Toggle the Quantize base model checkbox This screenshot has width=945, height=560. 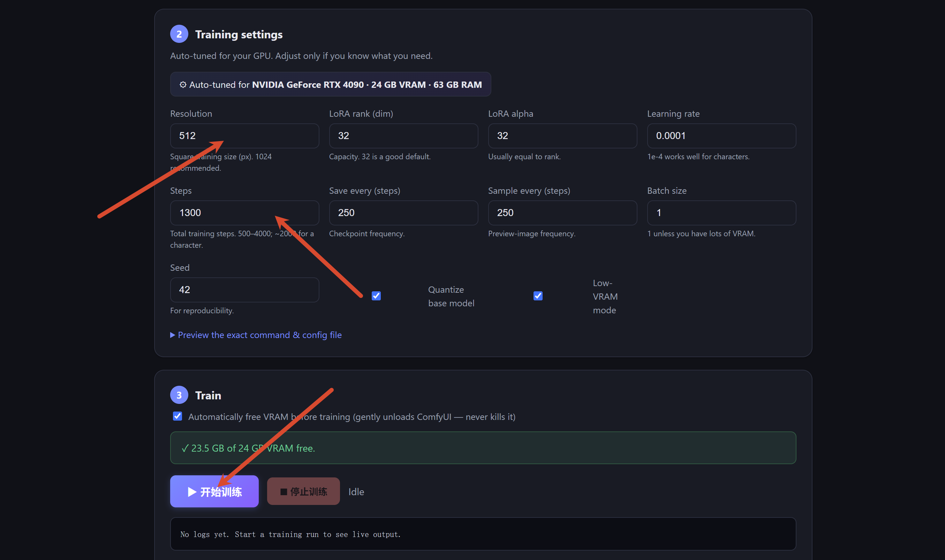376,296
